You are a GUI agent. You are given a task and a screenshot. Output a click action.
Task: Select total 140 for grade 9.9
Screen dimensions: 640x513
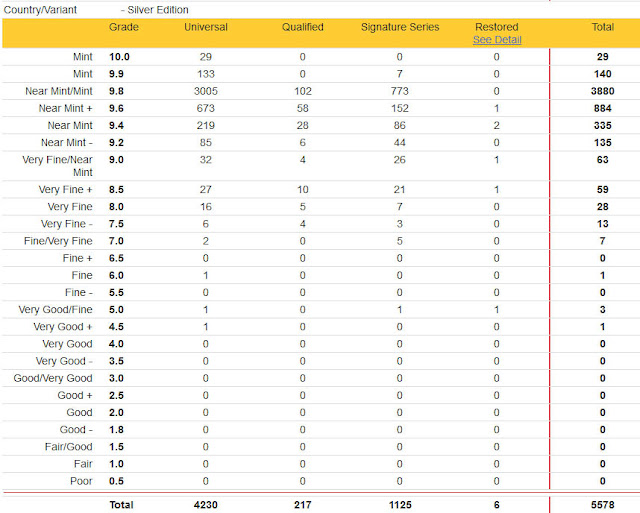coord(602,74)
